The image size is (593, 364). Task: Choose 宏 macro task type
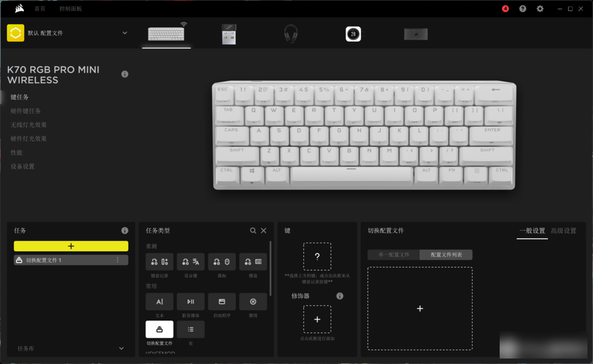coord(191,329)
